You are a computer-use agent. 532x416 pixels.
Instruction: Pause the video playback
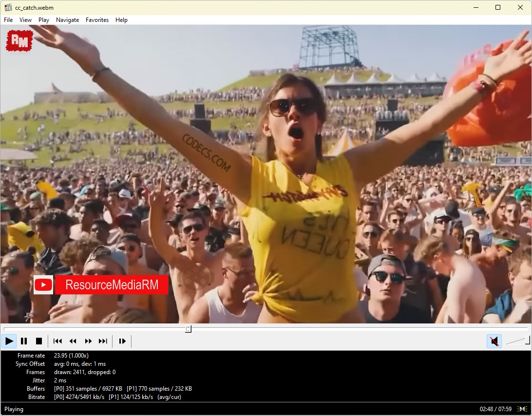[24, 341]
